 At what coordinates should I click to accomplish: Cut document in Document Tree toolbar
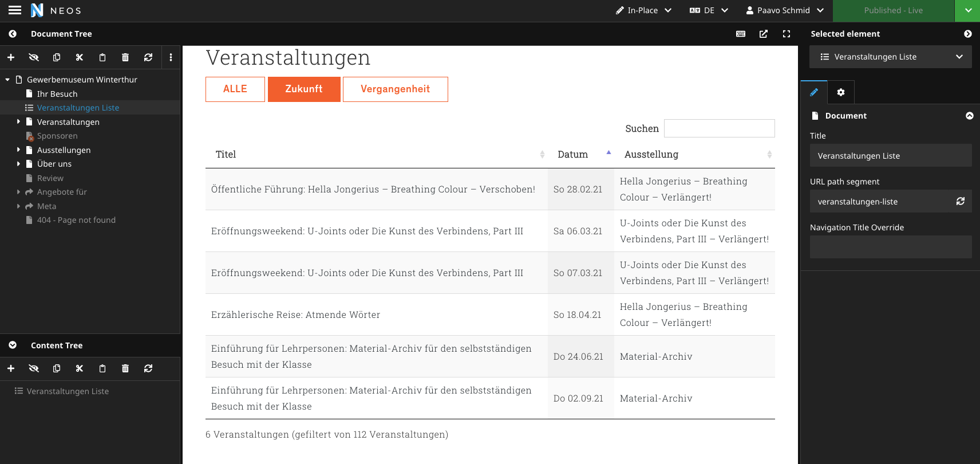coord(80,57)
